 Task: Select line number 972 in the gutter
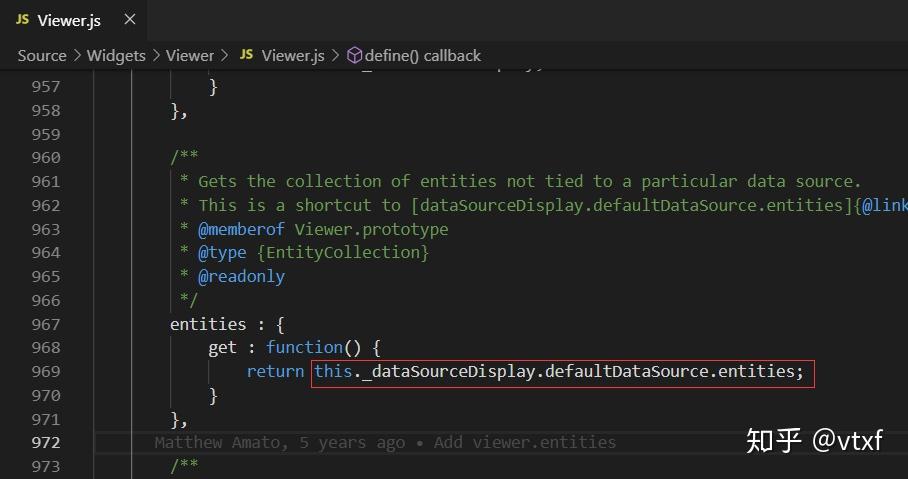[x=46, y=442]
